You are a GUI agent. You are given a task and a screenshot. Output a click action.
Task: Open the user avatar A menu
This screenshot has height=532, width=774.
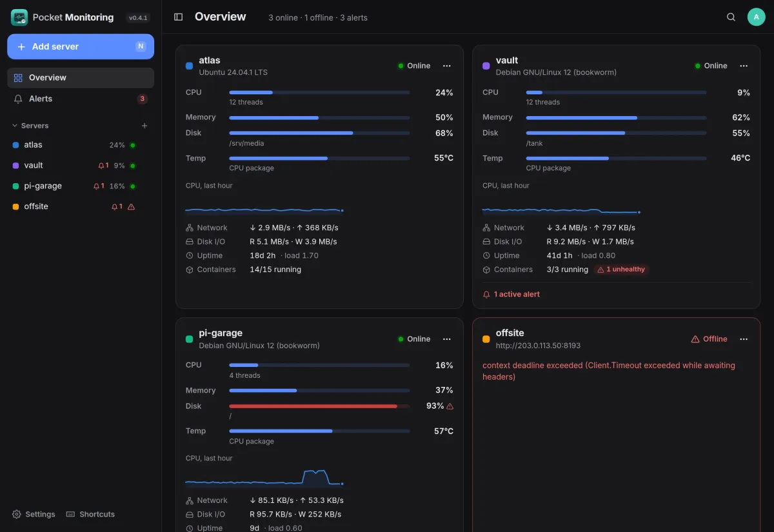tap(756, 17)
